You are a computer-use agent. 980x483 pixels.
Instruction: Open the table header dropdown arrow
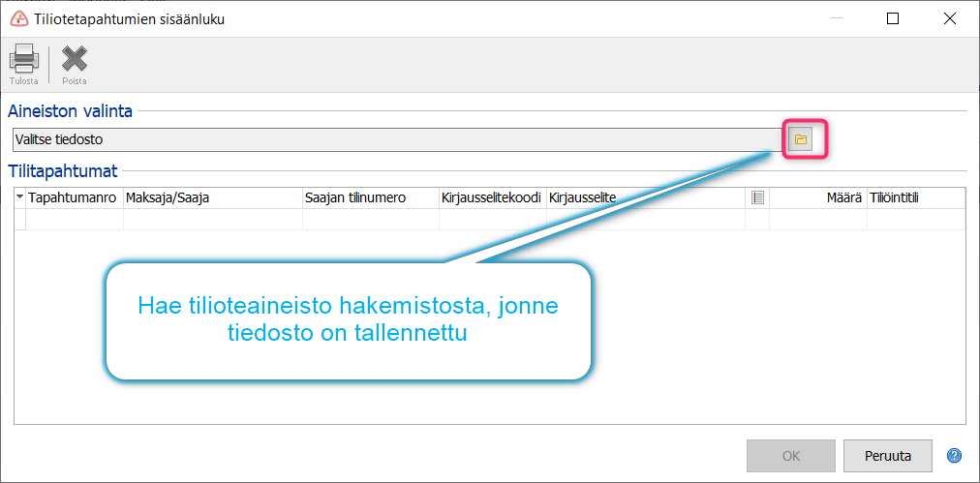[20, 197]
